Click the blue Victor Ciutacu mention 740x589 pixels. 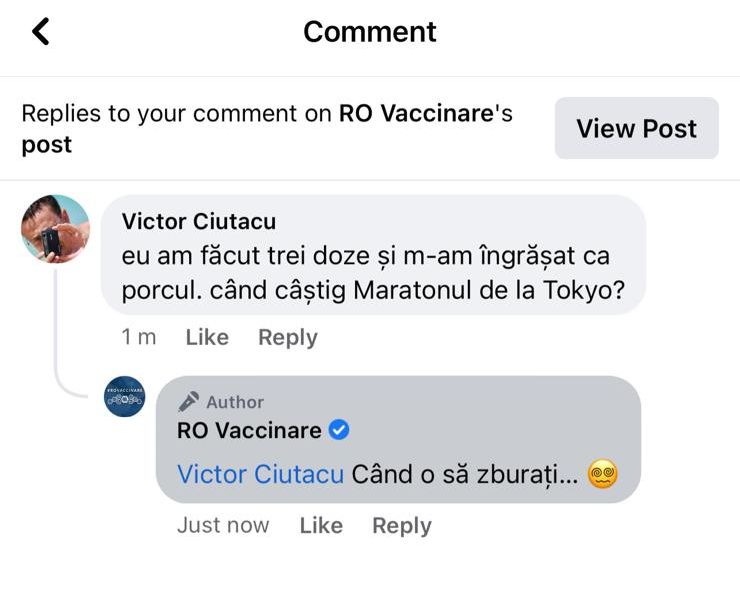pyautogui.click(x=260, y=474)
